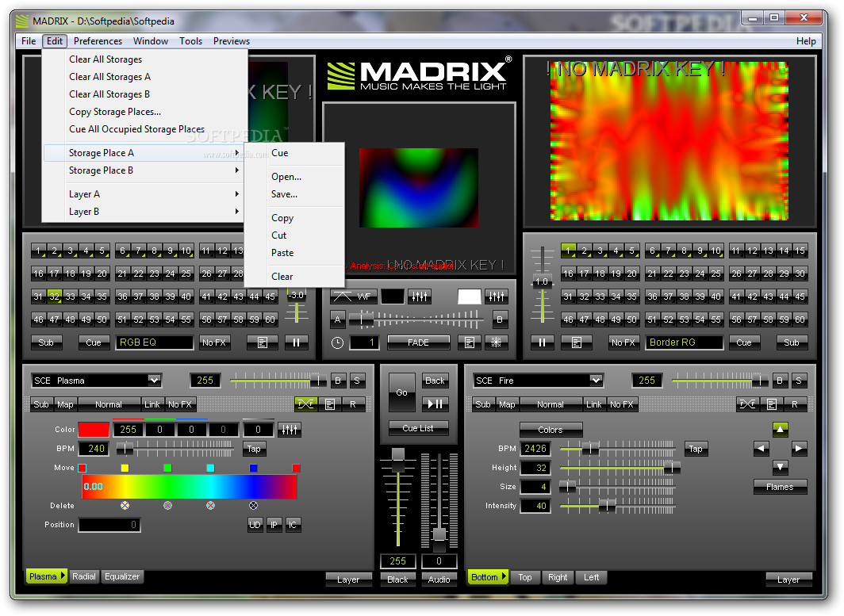Delete the yellow gradient color marker
Screen dimensions: 844x616
(125, 505)
